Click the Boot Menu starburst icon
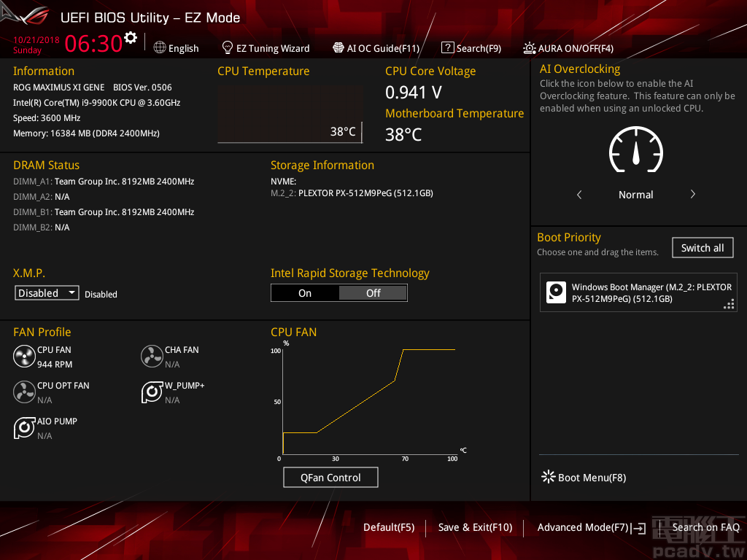 pos(549,477)
